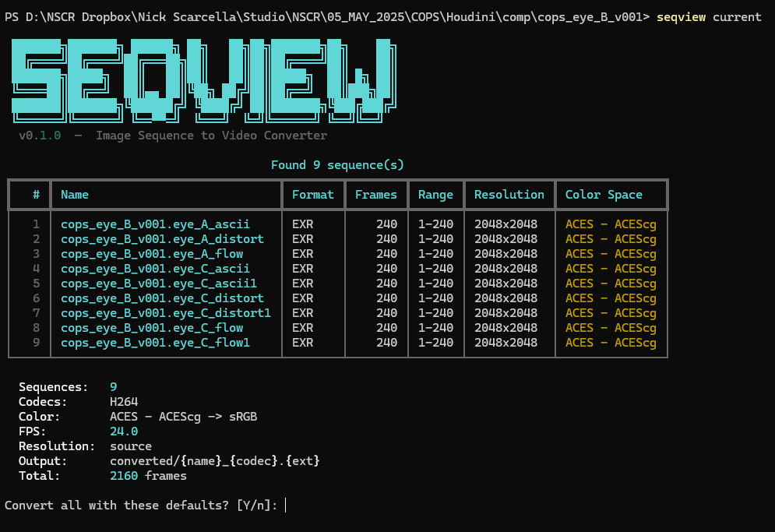Click the Color Space column header
Screen dimensions: 775x532
click(604, 195)
